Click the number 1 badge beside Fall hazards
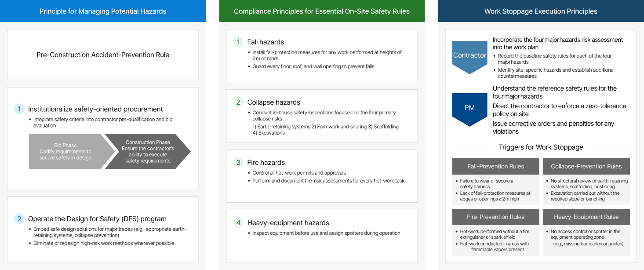This screenshot has width=644, height=270. tap(238, 42)
